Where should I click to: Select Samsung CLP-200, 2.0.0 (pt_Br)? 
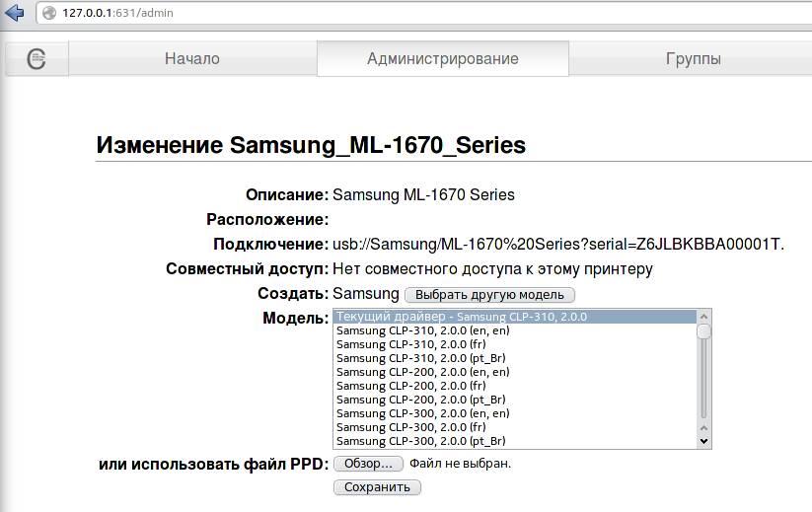[x=515, y=400]
